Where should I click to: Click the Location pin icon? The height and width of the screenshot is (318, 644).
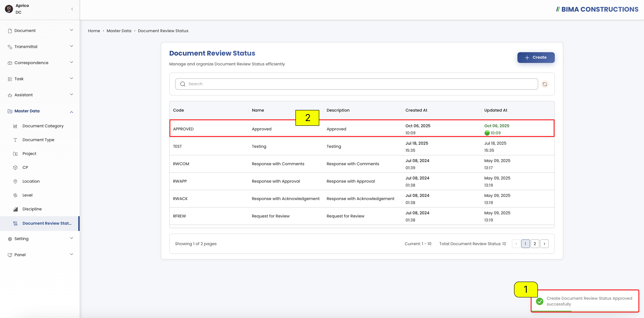(x=15, y=182)
